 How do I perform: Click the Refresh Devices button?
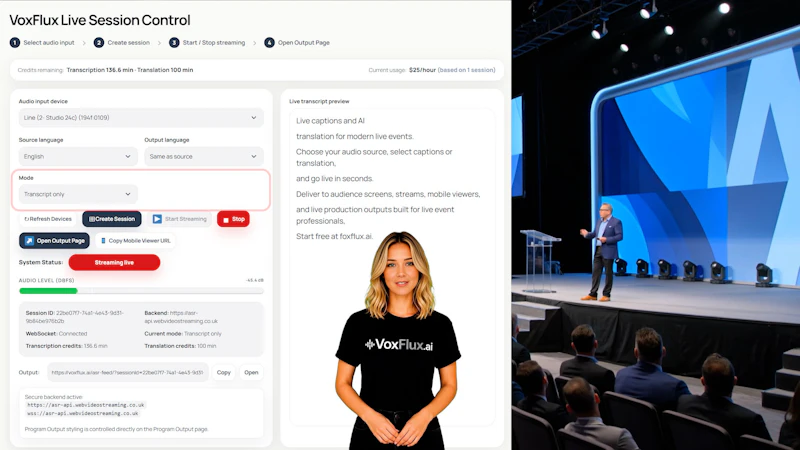click(x=48, y=219)
